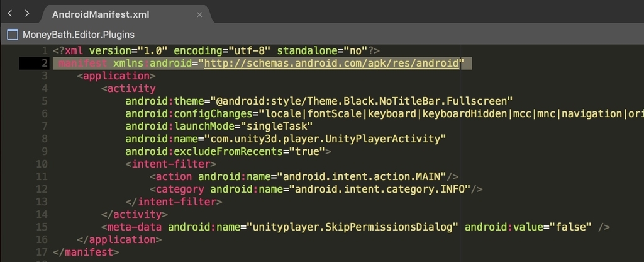Click the android:configChanges attribute
The height and width of the screenshot is (262, 644).
[189, 114]
